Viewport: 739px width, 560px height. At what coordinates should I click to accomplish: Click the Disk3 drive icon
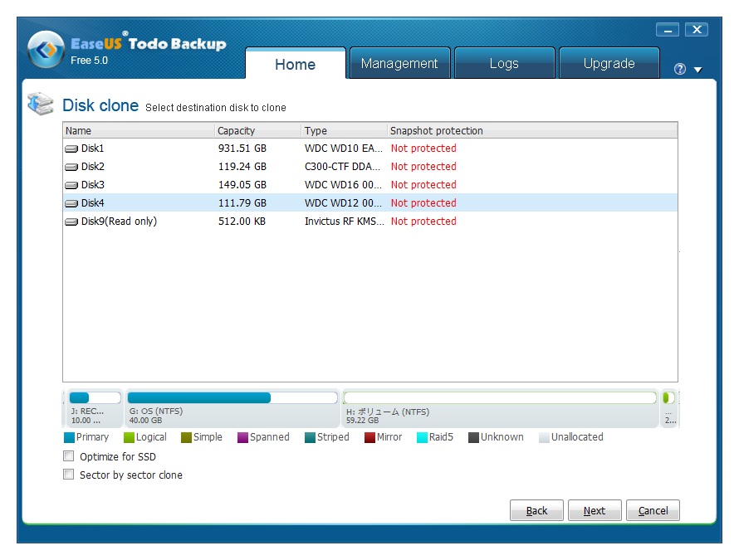tap(71, 185)
